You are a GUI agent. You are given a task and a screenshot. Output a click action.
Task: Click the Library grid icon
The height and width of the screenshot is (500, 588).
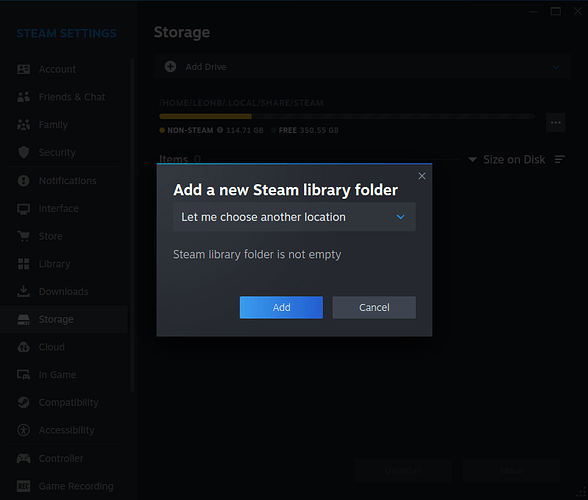tap(24, 264)
